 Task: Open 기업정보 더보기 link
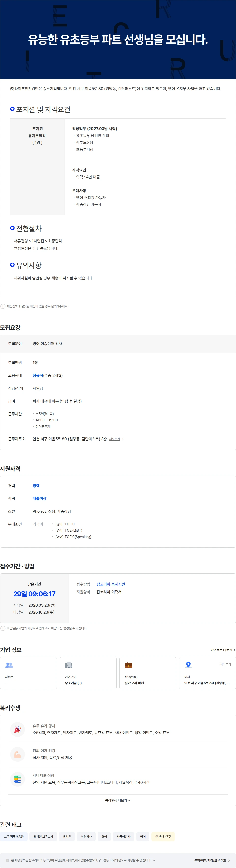point(222,650)
